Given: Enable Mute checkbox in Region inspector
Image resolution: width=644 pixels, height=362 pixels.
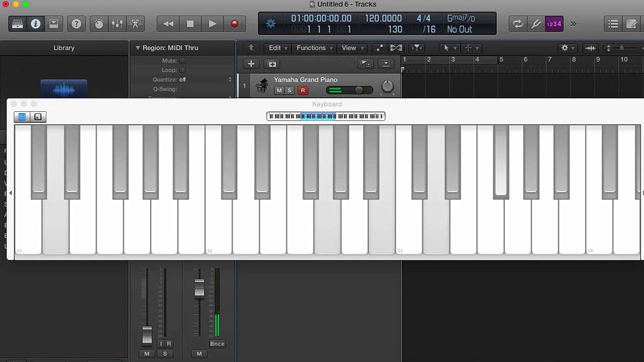Looking at the screenshot, I should (182, 60).
